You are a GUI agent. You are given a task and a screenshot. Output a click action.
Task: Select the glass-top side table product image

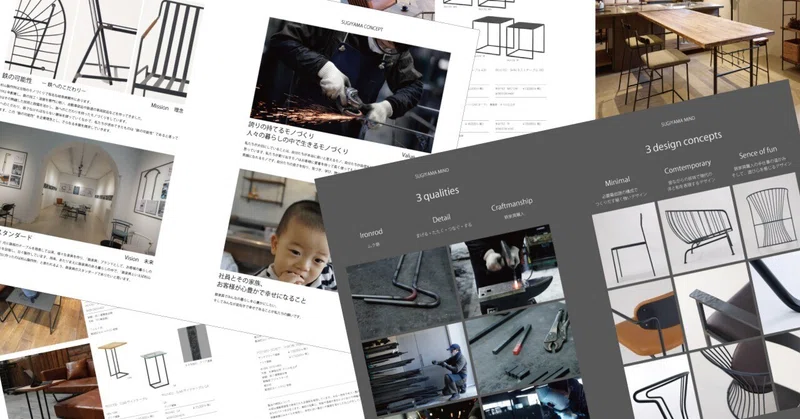pyautogui.click(x=154, y=369)
